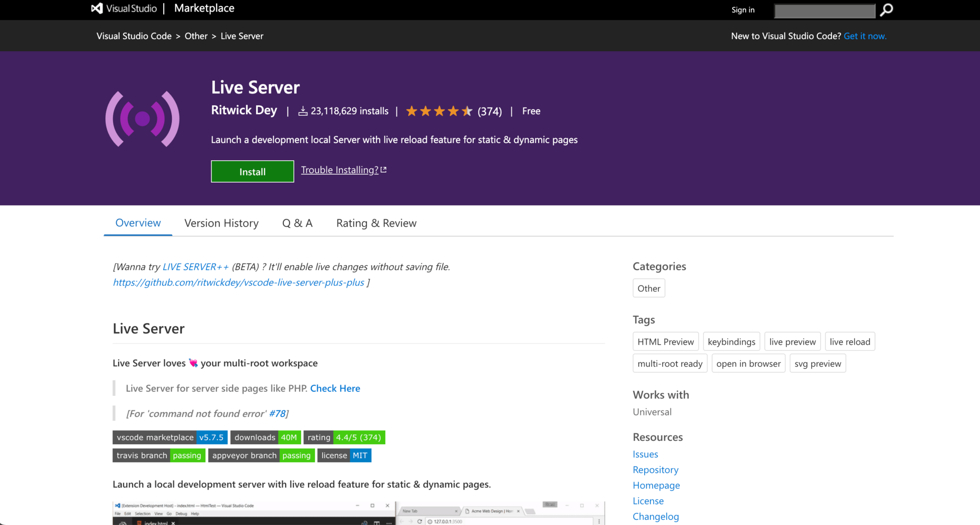The width and height of the screenshot is (980, 525).
Task: Click the marketplace search input field
Action: pos(824,10)
